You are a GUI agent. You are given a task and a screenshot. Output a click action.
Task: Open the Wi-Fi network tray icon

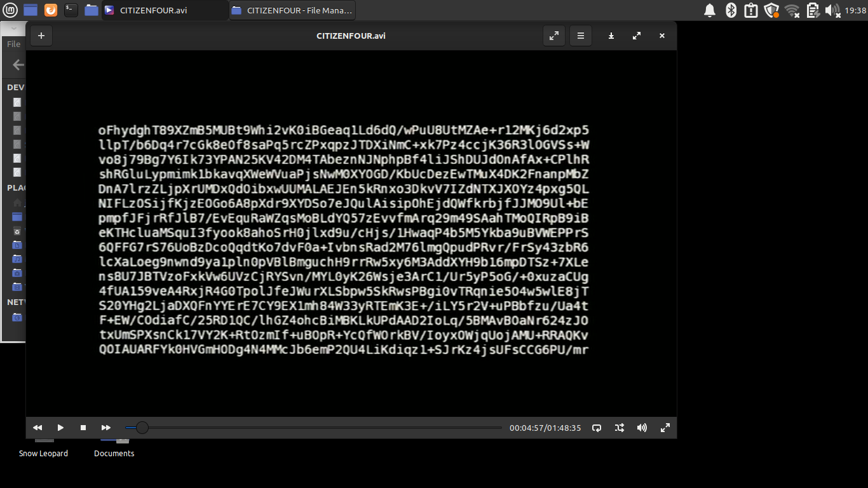click(x=792, y=10)
